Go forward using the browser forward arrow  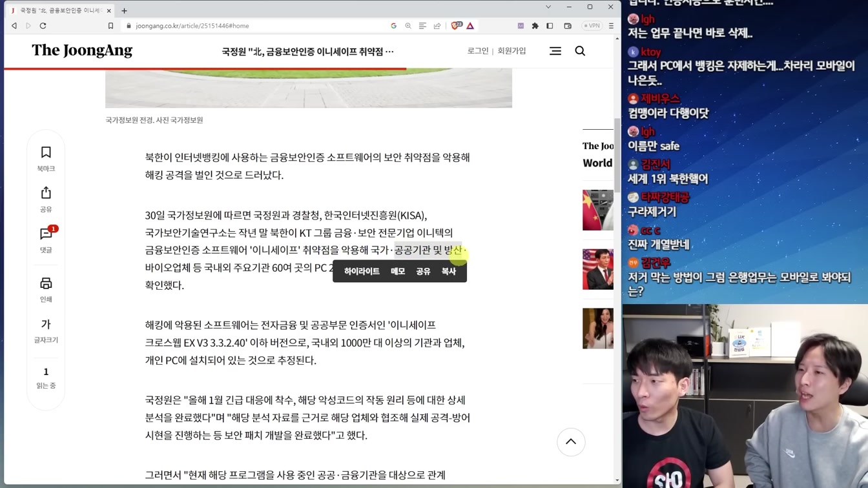coord(28,26)
